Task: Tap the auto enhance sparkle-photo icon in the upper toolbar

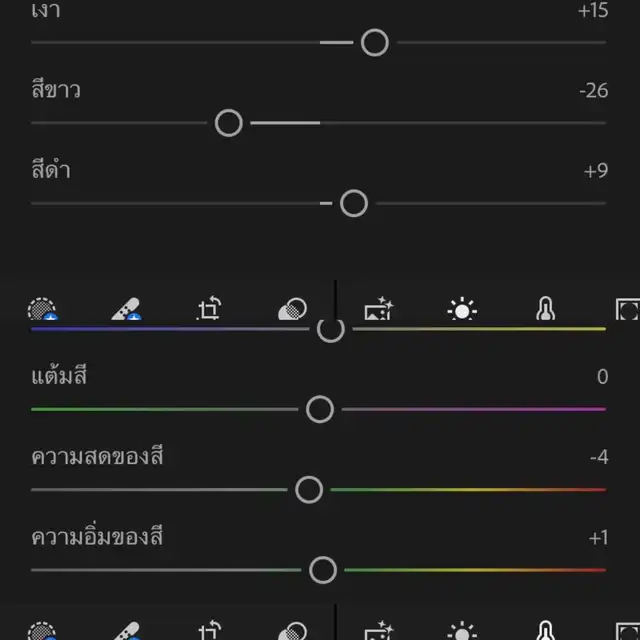Action: tap(379, 310)
